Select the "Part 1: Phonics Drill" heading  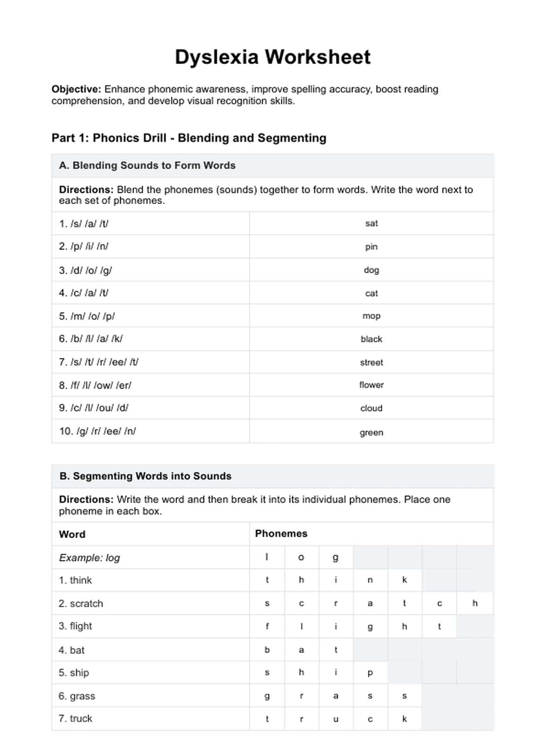pos(189,138)
